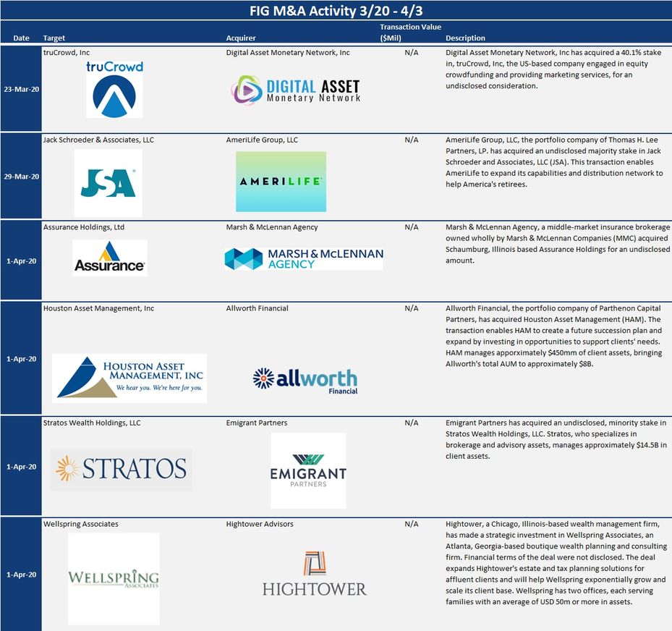Select the Allworth Financial logo

click(x=305, y=380)
